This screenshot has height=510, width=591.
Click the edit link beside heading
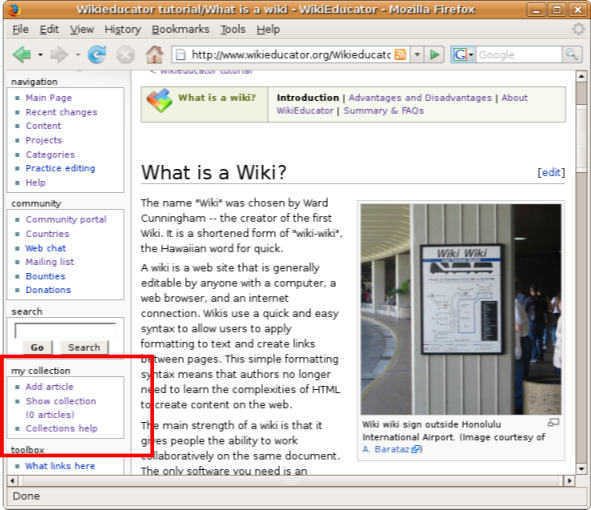(x=551, y=173)
